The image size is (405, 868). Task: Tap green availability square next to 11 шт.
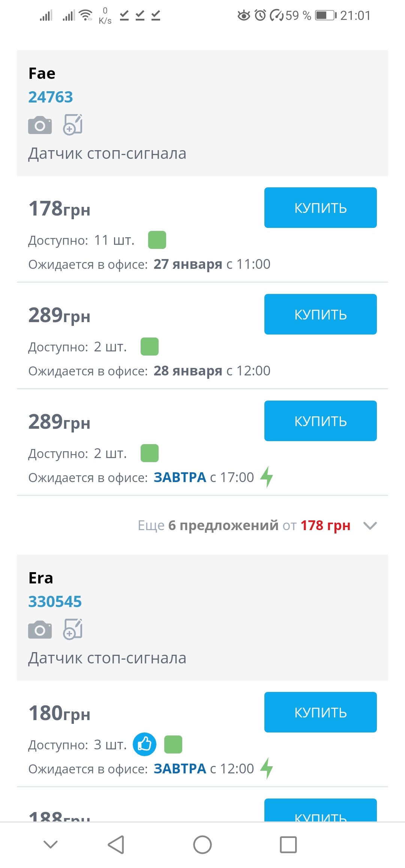click(x=157, y=240)
